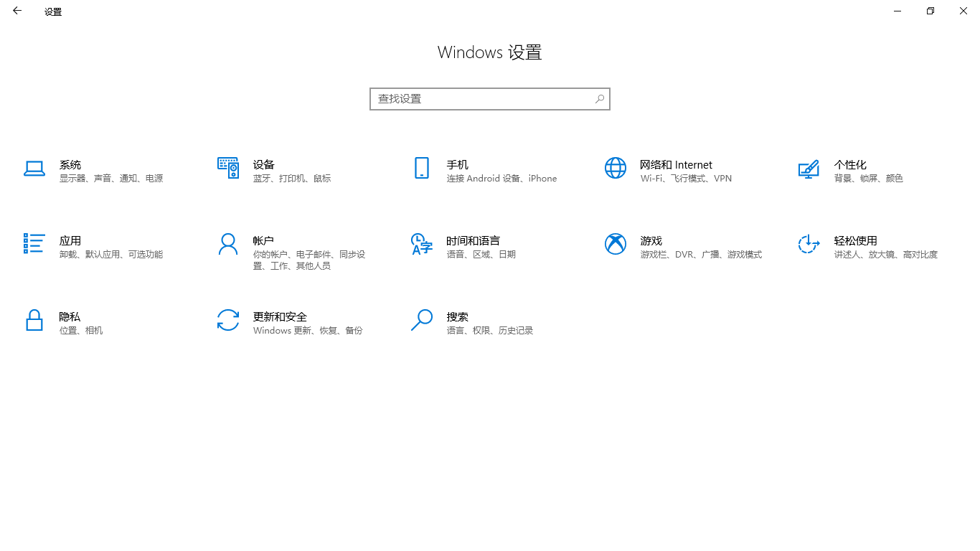
Task: Open the 设备 keyboard and speaker icon
Action: (x=228, y=168)
